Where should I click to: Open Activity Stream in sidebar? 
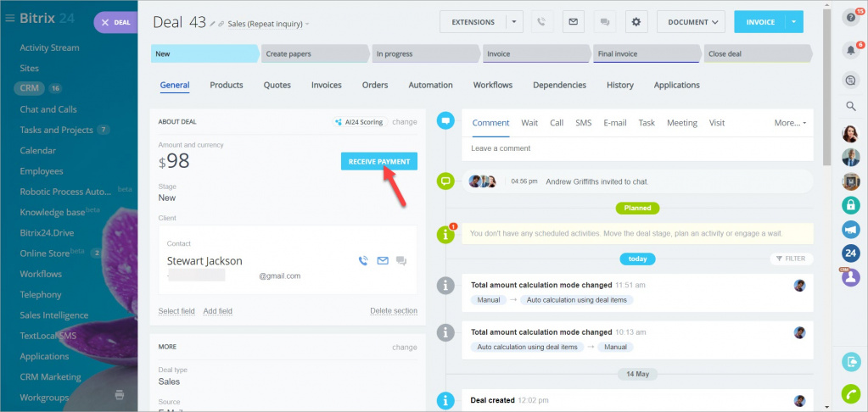point(50,47)
